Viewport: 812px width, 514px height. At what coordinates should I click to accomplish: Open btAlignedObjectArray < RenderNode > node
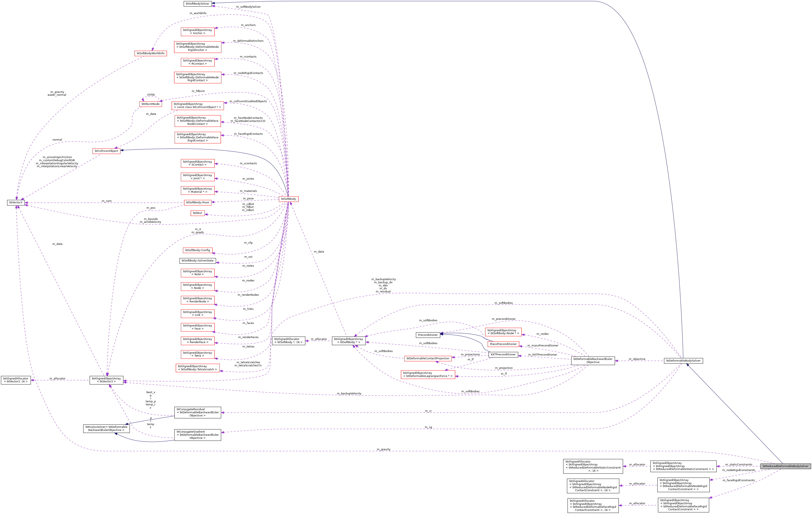click(x=198, y=300)
